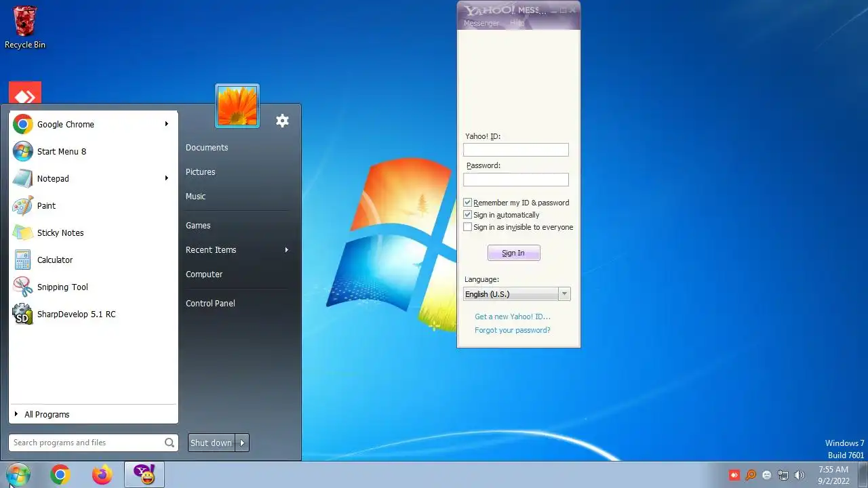Click the orange flower user account picture
Screen dimensions: 868x488
click(x=237, y=106)
